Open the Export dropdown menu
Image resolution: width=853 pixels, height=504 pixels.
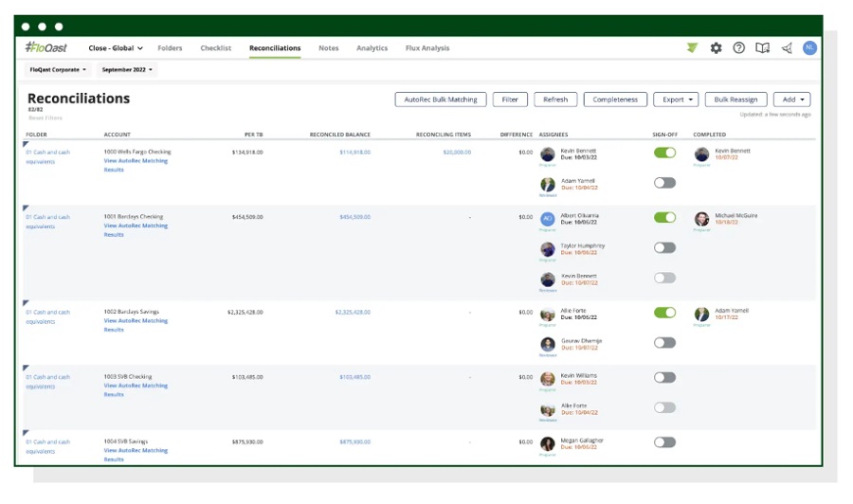680,99
